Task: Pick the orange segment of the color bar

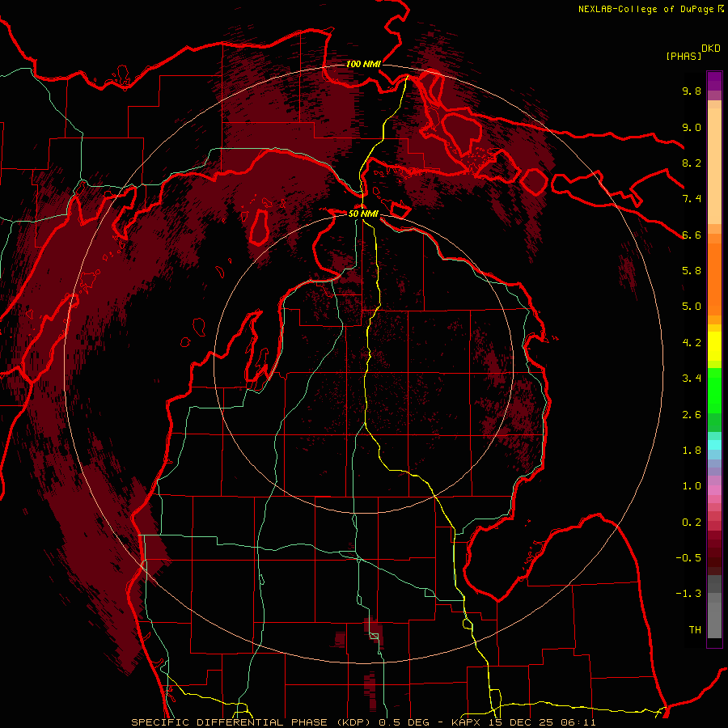Action: (x=714, y=280)
